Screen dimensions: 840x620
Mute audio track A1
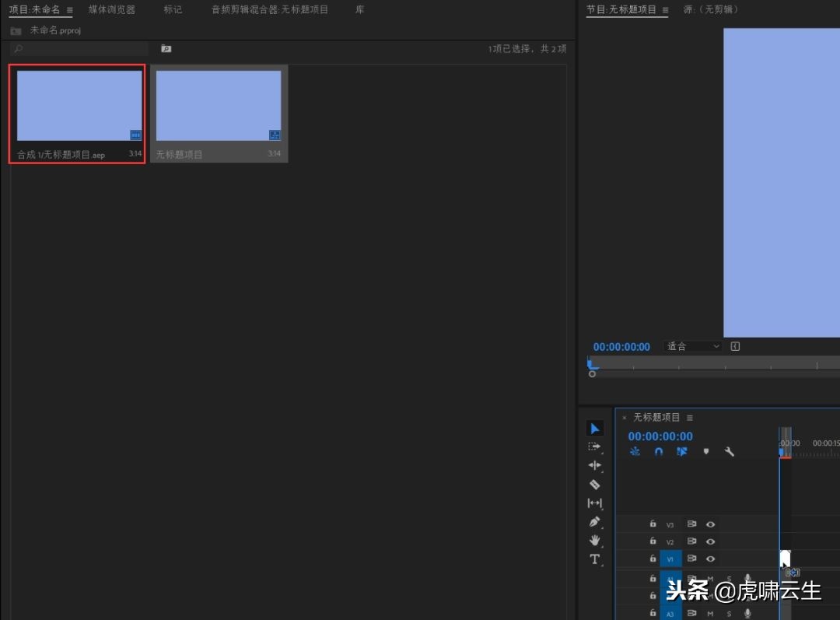[x=709, y=578]
